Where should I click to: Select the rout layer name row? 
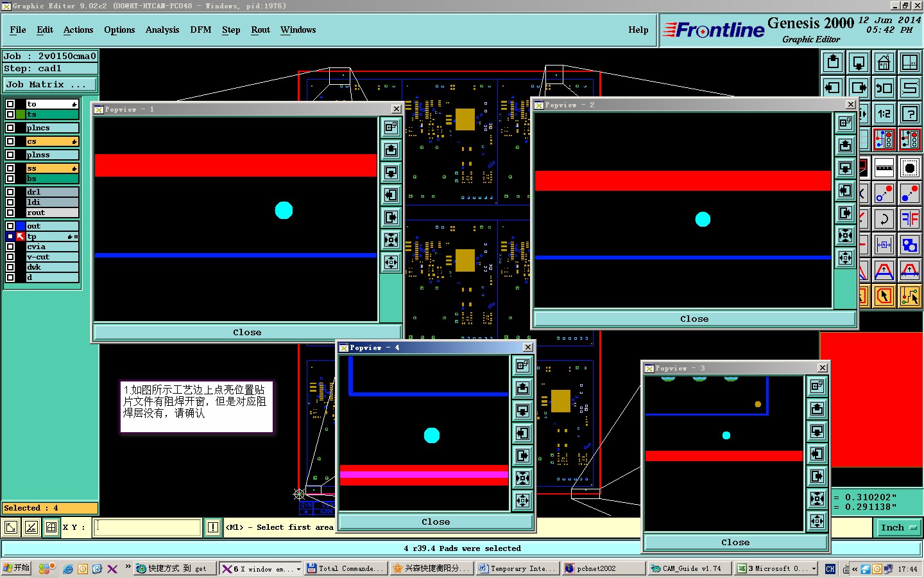point(52,213)
